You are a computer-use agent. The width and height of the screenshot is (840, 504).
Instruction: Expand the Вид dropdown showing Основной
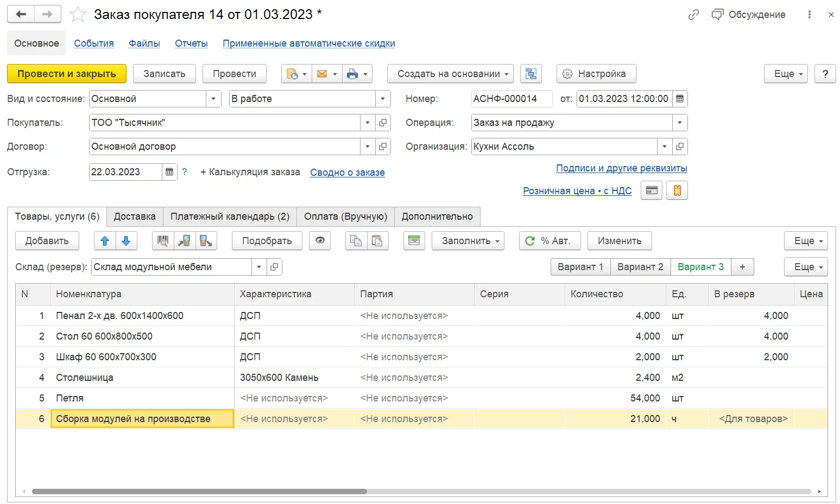(x=213, y=99)
